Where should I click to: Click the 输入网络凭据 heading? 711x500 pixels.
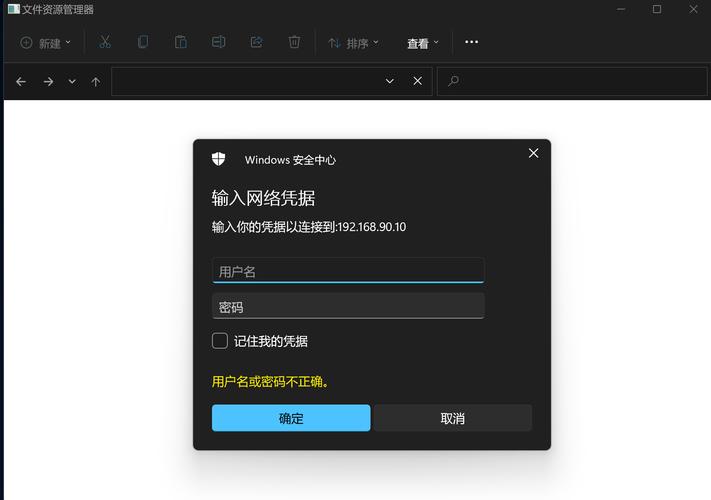[x=263, y=198]
